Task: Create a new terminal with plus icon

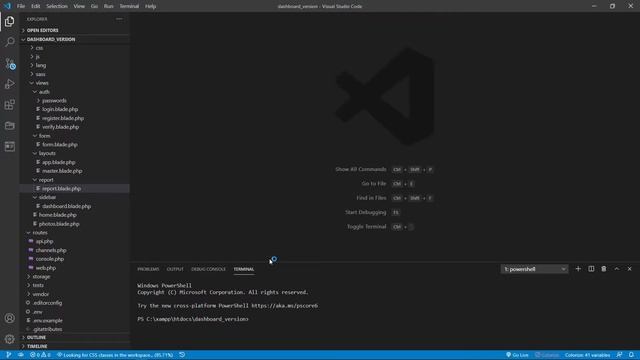Action: point(578,269)
